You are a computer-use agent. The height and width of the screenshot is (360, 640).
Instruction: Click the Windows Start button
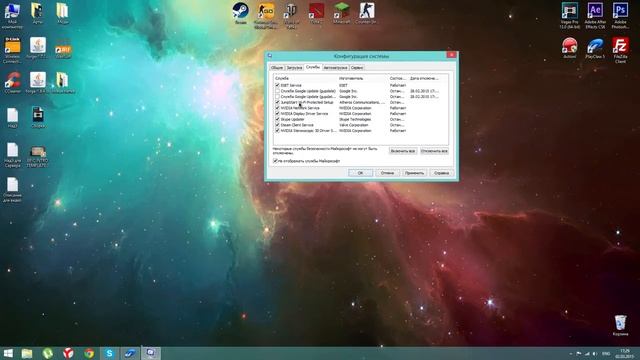click(x=8, y=353)
